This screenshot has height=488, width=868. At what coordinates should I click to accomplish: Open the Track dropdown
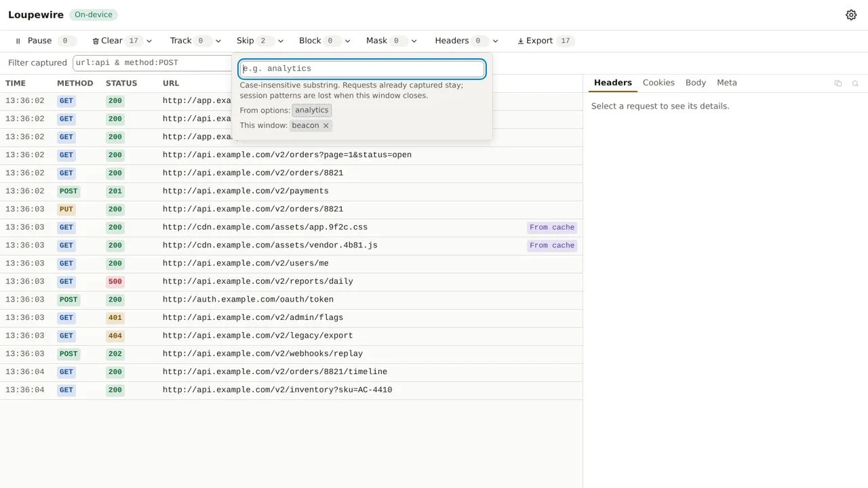coord(218,41)
